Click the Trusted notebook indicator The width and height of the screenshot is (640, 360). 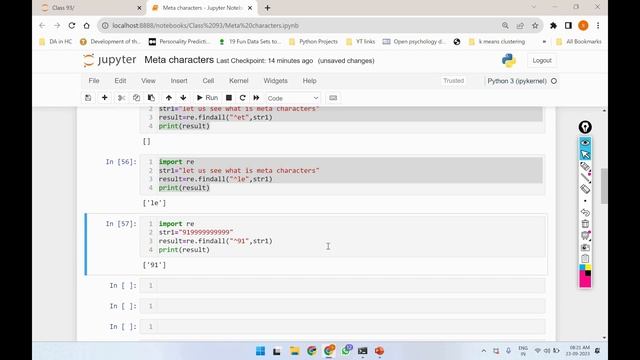point(453,81)
